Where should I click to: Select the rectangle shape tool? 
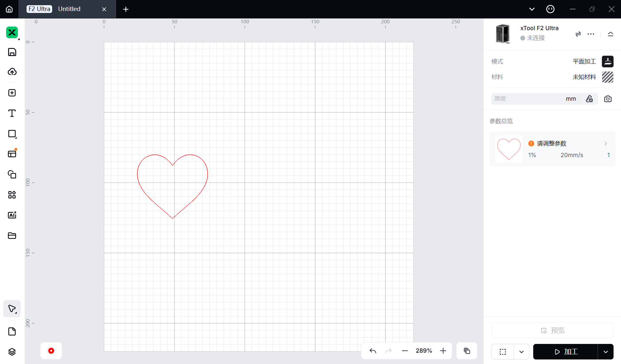[x=12, y=134]
